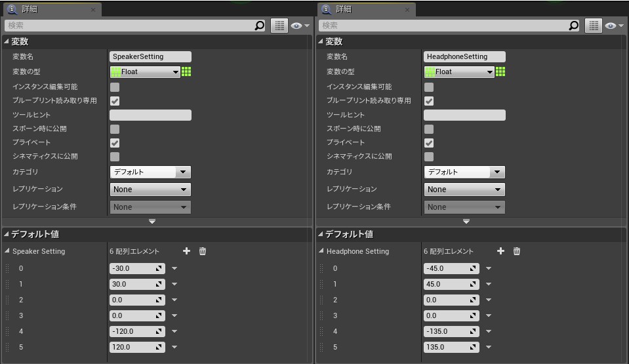Screen dimensions: 629x364
Task: Click search magnifier icon in HeadphoneSetting details panel
Action: click(574, 26)
